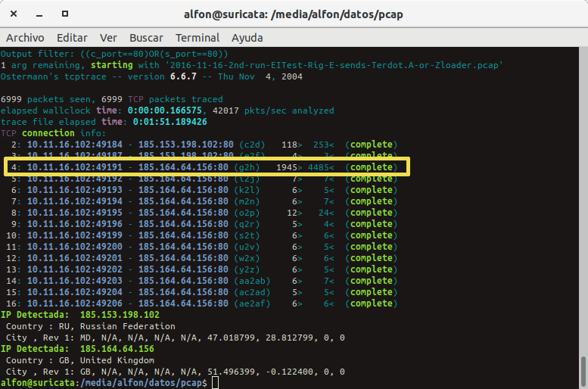Click connection 16 row labeled ae2af
Image resolution: width=588 pixels, height=389 pixels.
(202, 303)
